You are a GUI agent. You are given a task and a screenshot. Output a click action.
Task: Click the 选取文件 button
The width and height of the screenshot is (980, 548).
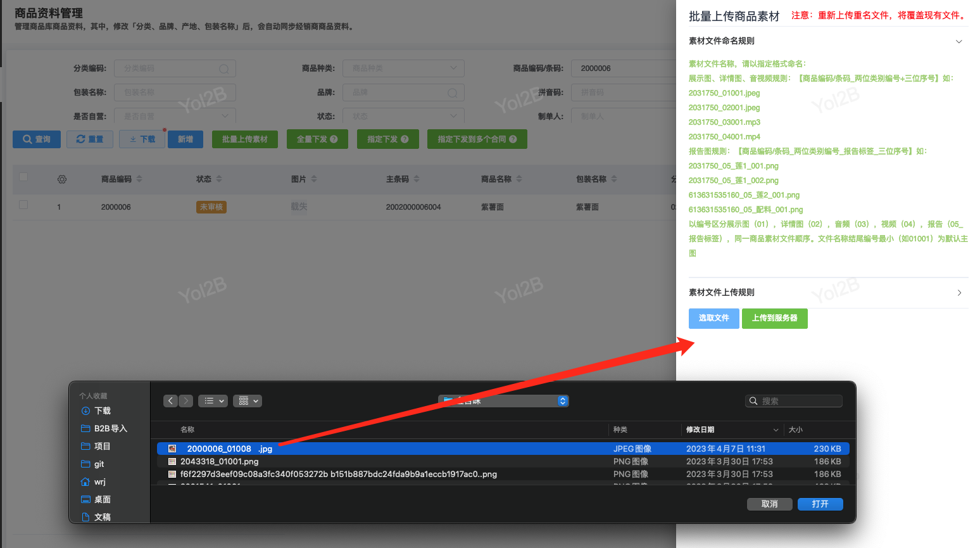pos(714,318)
